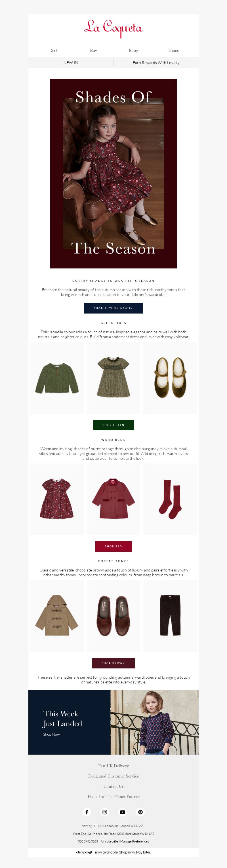
Task: Select the Girl menu item
Action: (54, 50)
